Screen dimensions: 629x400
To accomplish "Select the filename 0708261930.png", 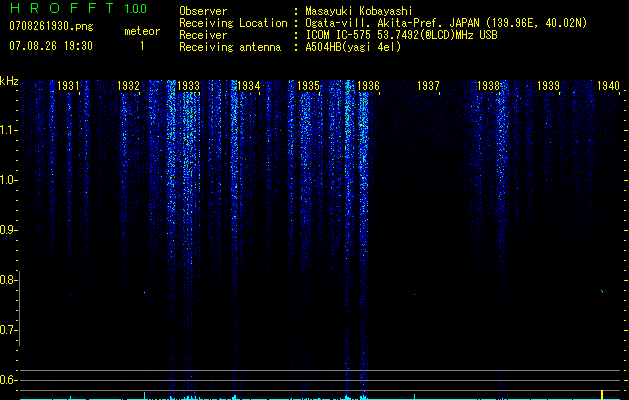I will tap(51, 26).
